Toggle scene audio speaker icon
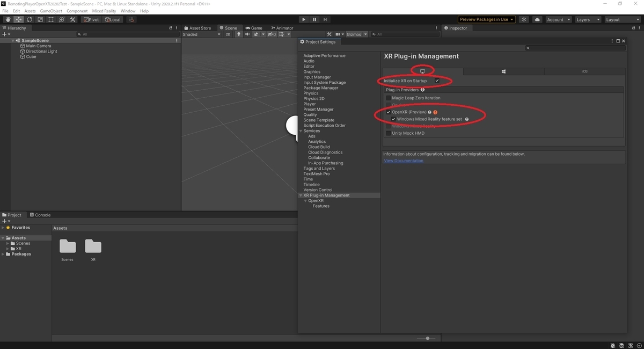The width and height of the screenshot is (644, 349). coord(247,34)
